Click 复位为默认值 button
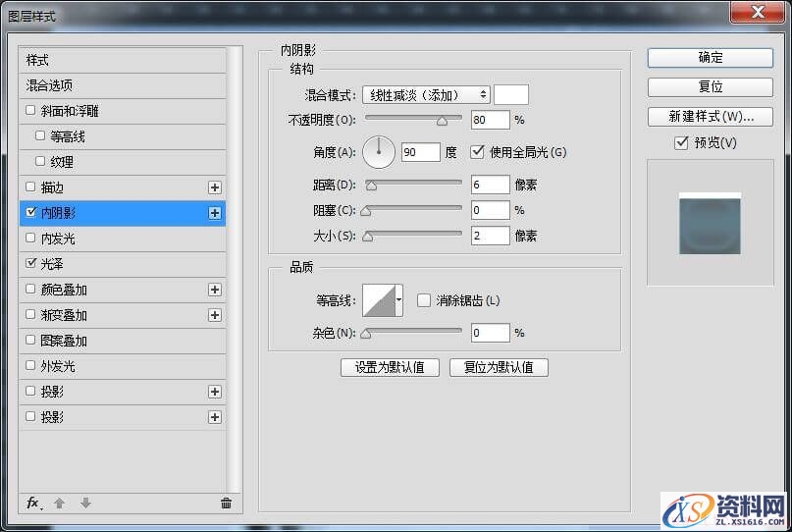 click(499, 367)
